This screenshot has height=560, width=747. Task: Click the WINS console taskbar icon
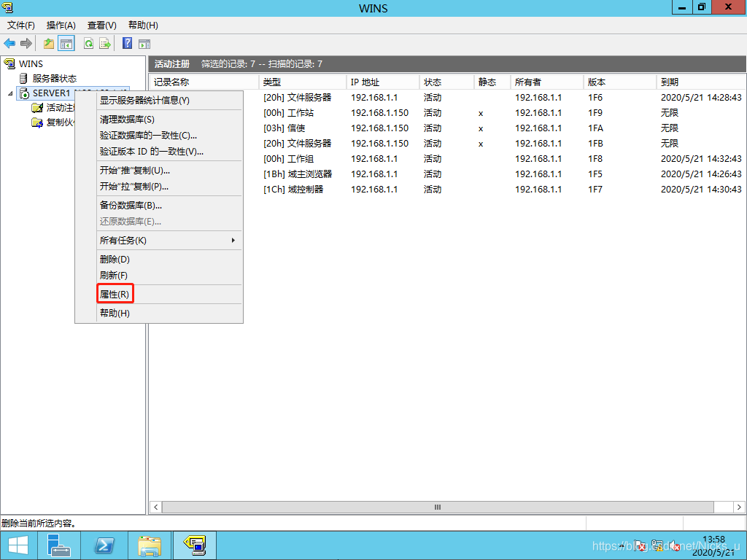pyautogui.click(x=194, y=545)
